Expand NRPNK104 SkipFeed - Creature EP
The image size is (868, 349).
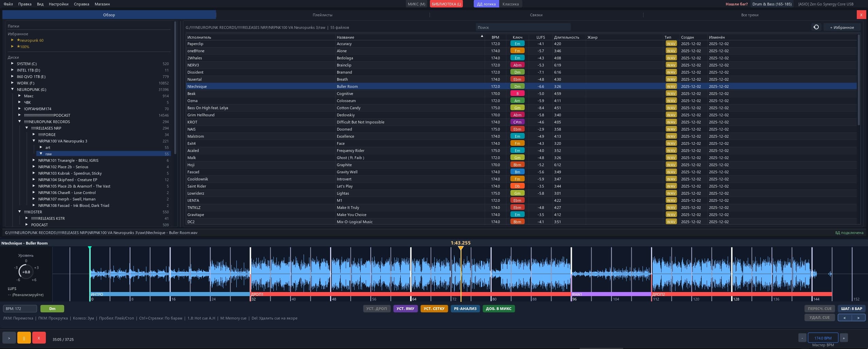[x=34, y=179]
